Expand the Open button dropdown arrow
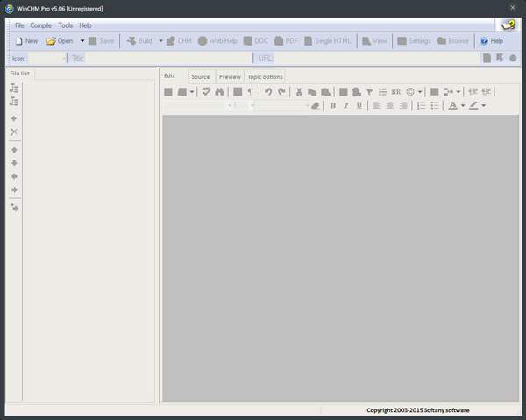The height and width of the screenshot is (420, 526). coord(82,41)
